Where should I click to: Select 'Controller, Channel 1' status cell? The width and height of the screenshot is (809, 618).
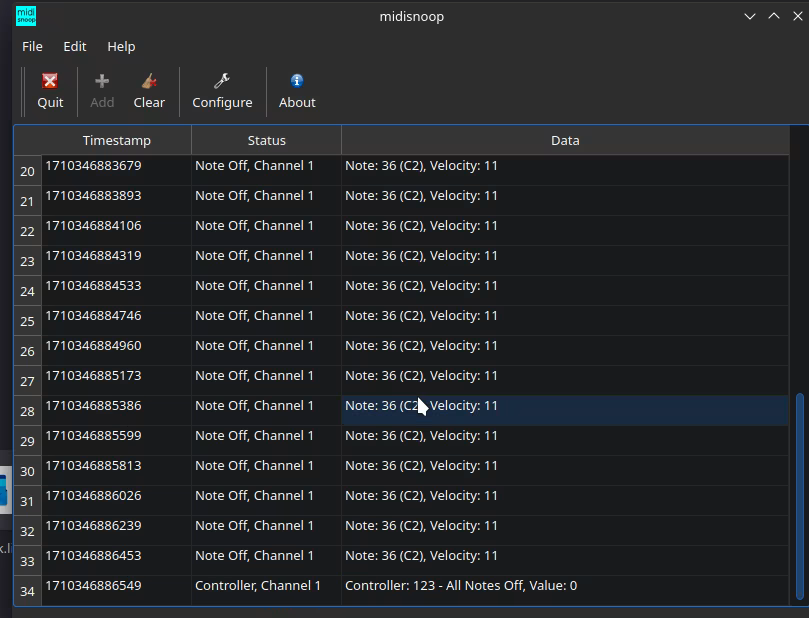tap(266, 591)
